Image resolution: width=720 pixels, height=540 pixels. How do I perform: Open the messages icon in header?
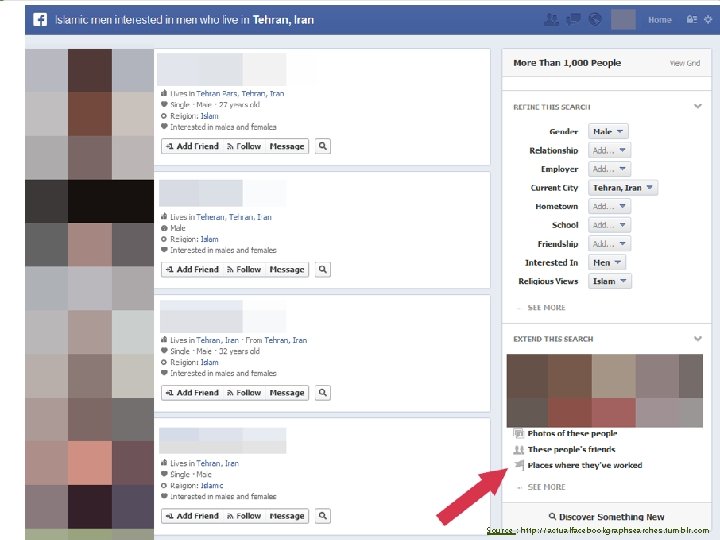(573, 19)
